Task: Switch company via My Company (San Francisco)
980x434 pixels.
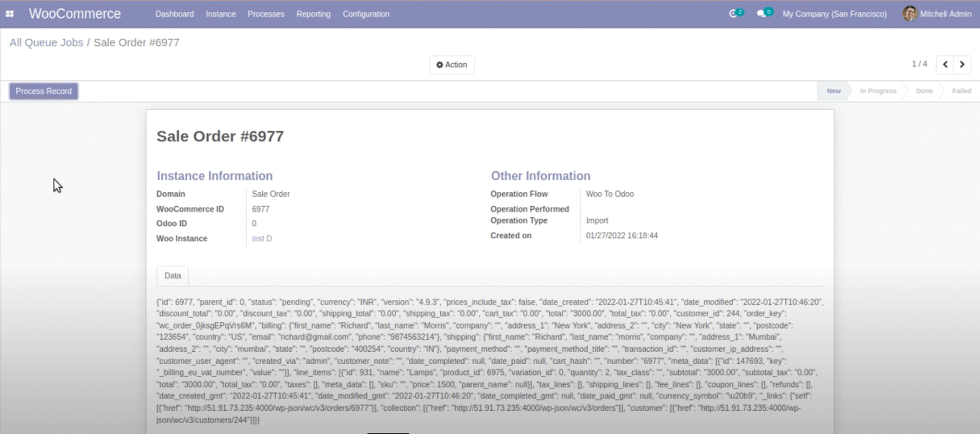Action: point(834,14)
